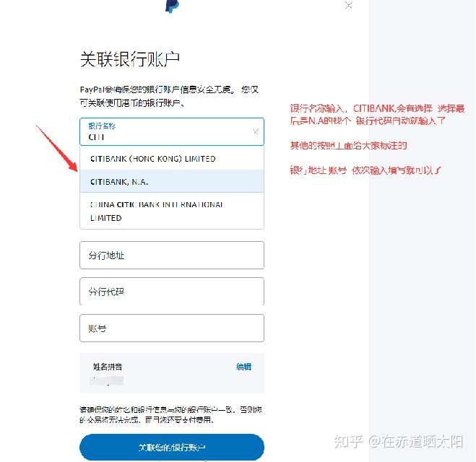The height and width of the screenshot is (462, 476).
Task: Click the blue 关联您的银行账户 button
Action: [x=172, y=447]
